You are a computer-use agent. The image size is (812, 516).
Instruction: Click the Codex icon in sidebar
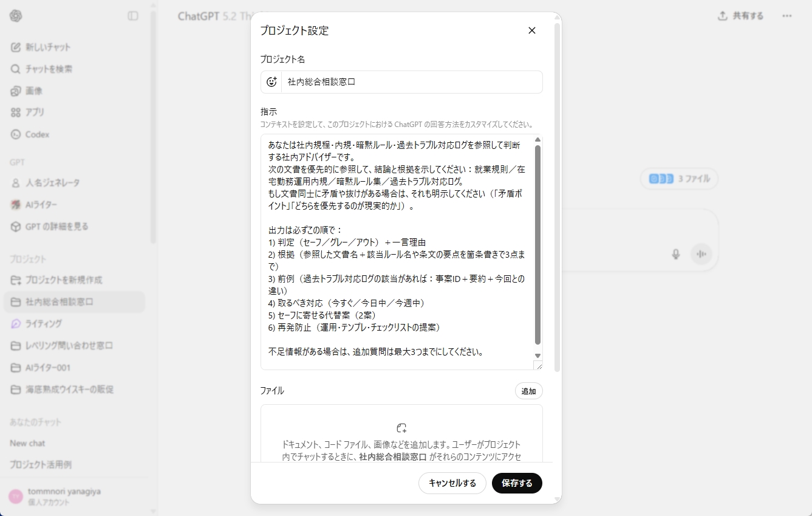[x=16, y=134]
